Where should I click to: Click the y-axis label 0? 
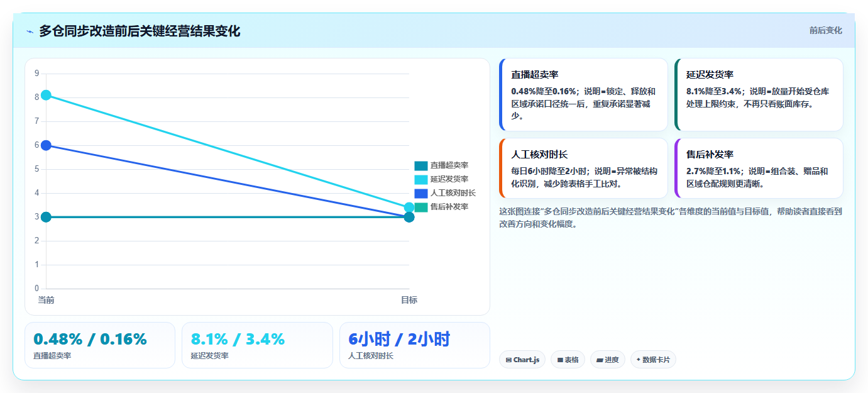(x=36, y=289)
